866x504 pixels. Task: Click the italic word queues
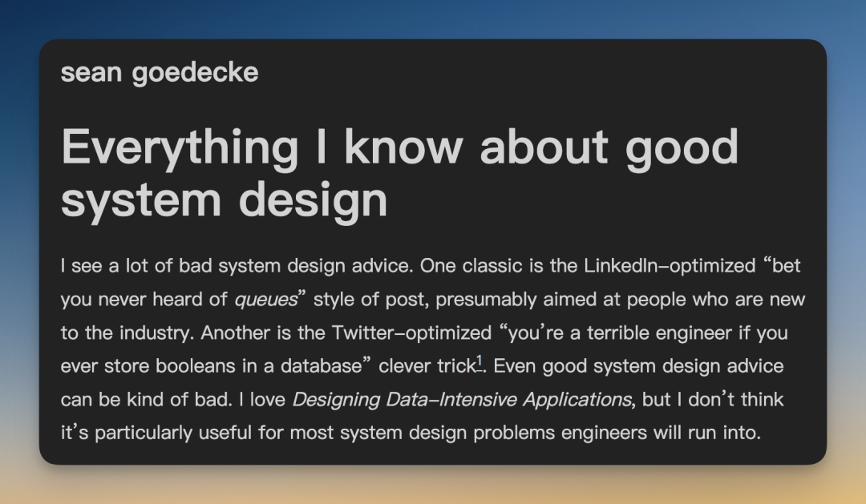tap(265, 300)
